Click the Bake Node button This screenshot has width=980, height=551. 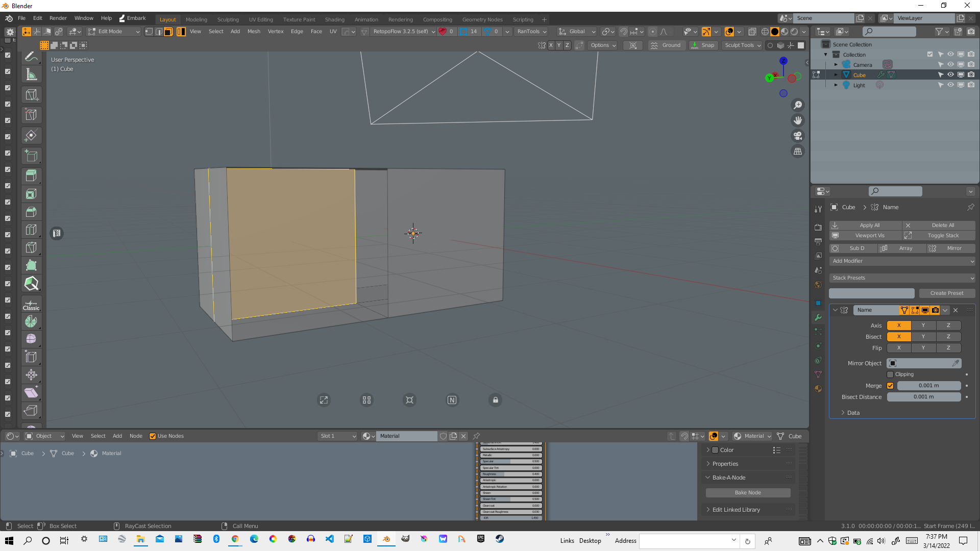click(748, 493)
